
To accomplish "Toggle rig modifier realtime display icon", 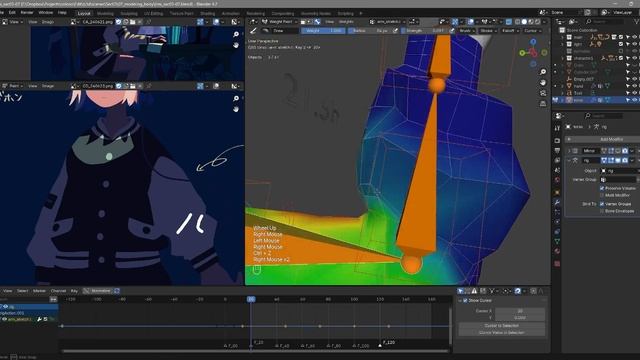I will point(618,160).
